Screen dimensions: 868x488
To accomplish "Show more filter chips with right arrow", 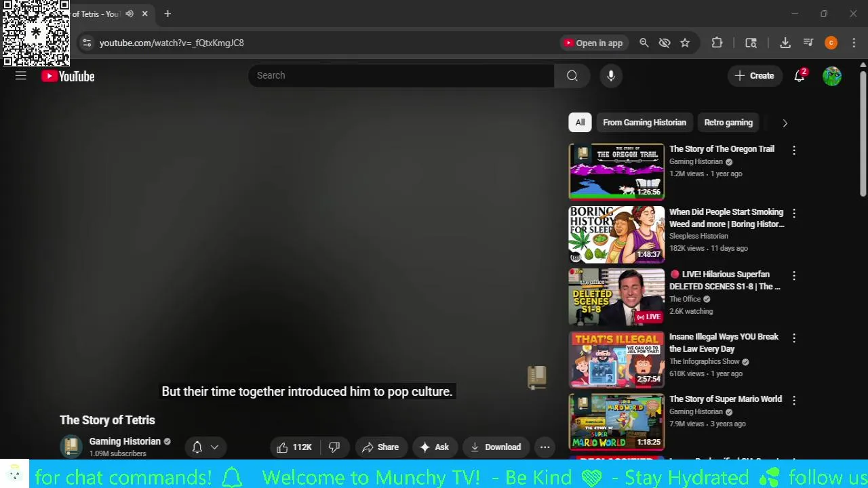I will (x=785, y=123).
